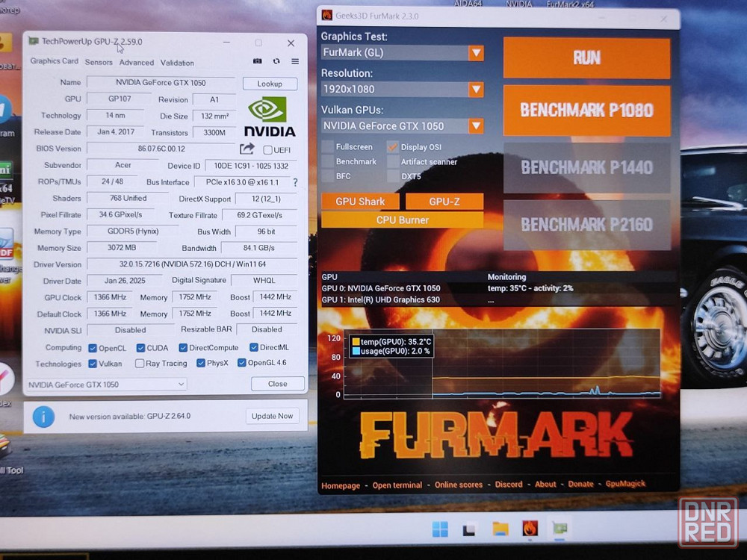Click the GPU-Z title bar icon
Image resolution: width=747 pixels, height=560 pixels.
[34, 41]
